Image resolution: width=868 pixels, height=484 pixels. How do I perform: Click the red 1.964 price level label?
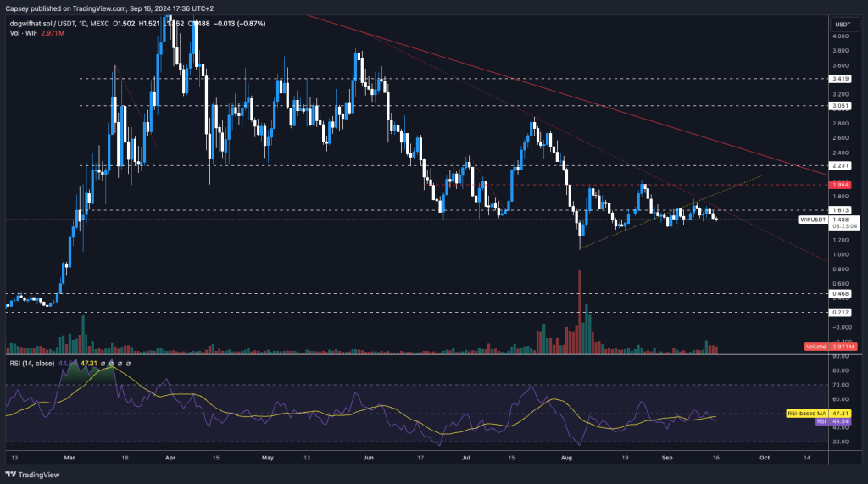(x=843, y=184)
